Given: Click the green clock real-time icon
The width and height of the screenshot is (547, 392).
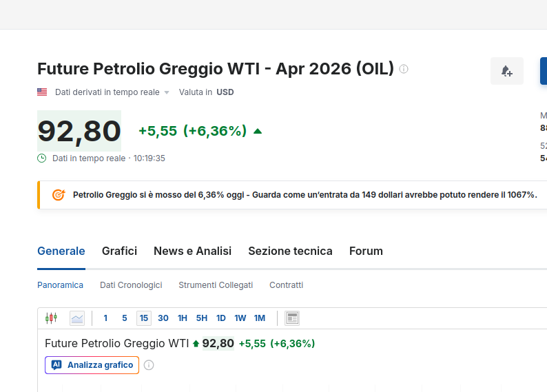Looking at the screenshot, I should coord(41,158).
